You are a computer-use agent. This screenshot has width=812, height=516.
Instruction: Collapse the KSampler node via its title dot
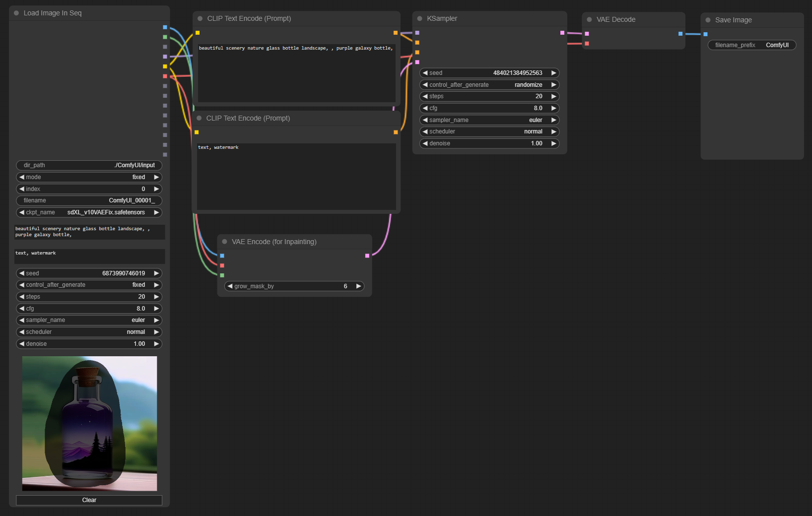[420, 19]
